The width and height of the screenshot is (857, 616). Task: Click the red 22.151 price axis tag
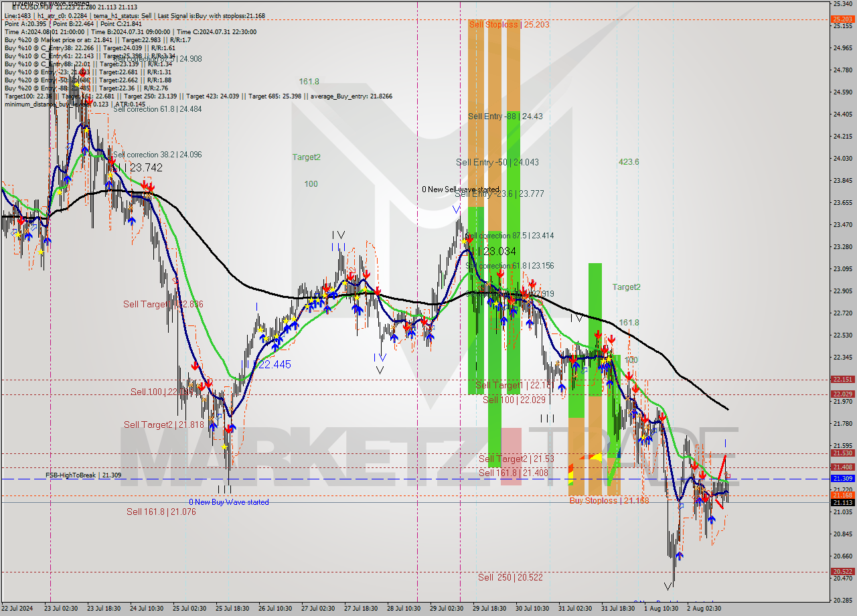coord(842,379)
